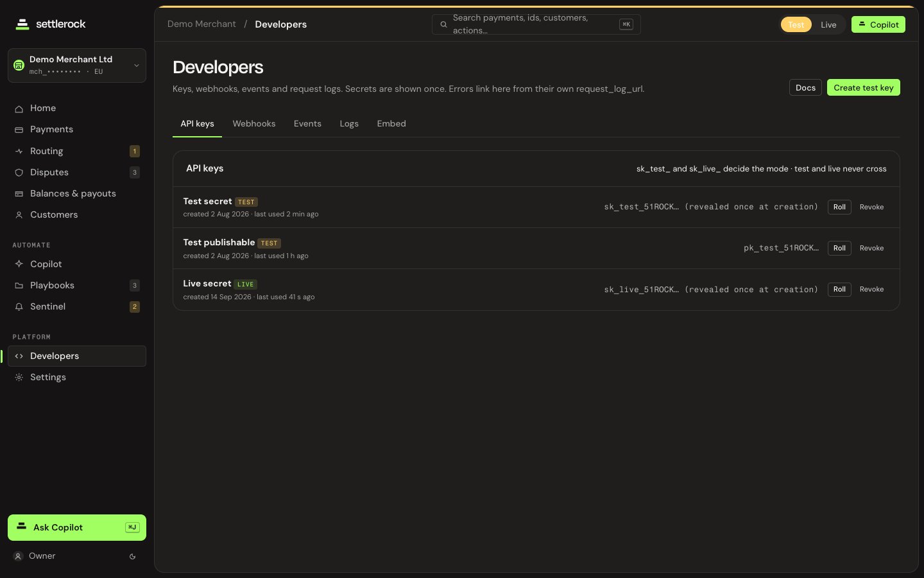924x578 pixels.
Task: Click the Playbooks folder icon
Action: (x=19, y=286)
